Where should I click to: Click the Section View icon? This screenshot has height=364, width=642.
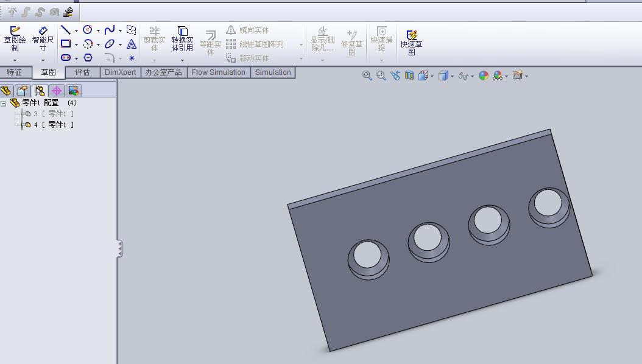click(x=409, y=75)
